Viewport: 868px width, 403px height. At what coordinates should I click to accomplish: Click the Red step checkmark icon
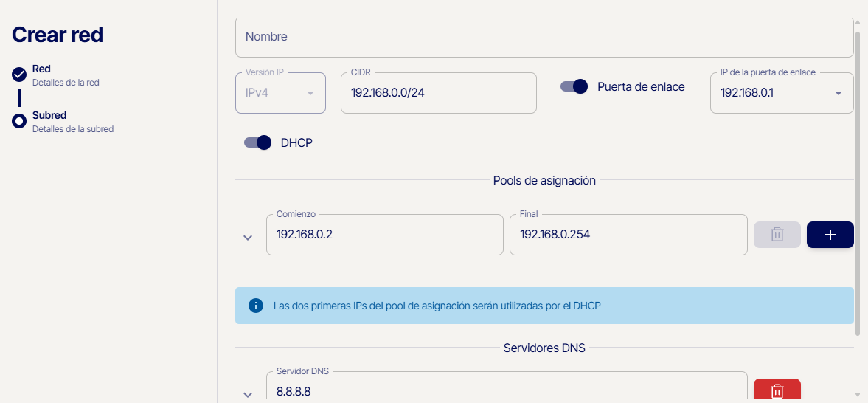tap(19, 75)
